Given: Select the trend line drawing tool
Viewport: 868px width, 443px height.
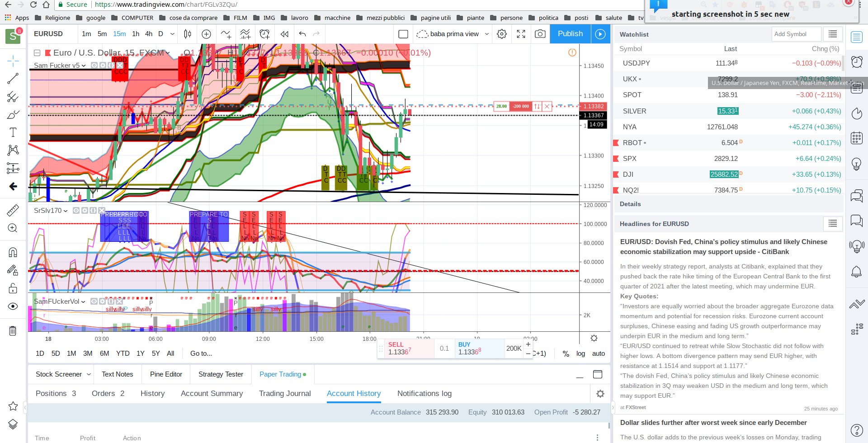Looking at the screenshot, I should click(x=13, y=78).
